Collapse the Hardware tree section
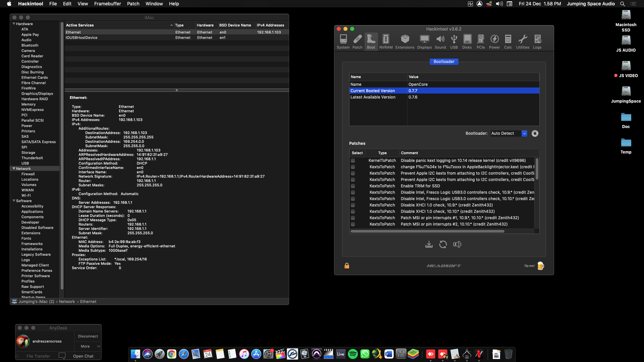 point(14,24)
